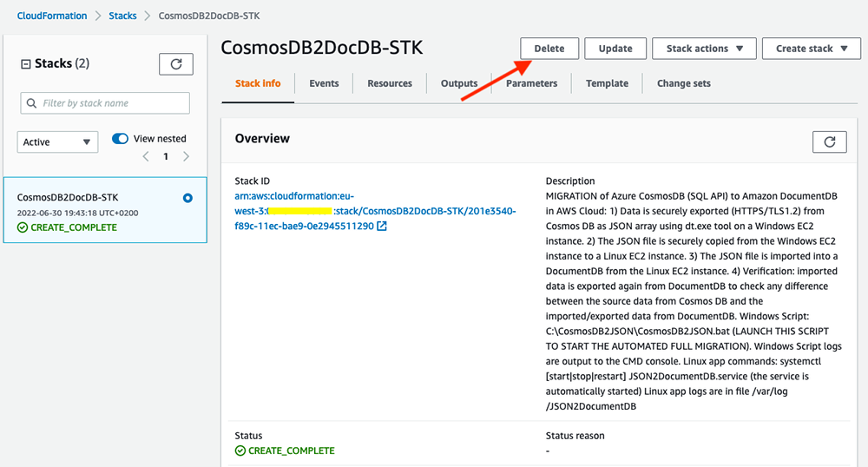
Task: Open the Events tab
Action: (324, 83)
